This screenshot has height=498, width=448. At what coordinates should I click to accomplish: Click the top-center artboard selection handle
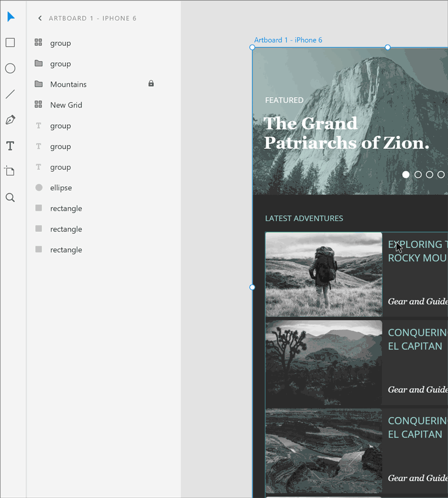click(x=388, y=48)
